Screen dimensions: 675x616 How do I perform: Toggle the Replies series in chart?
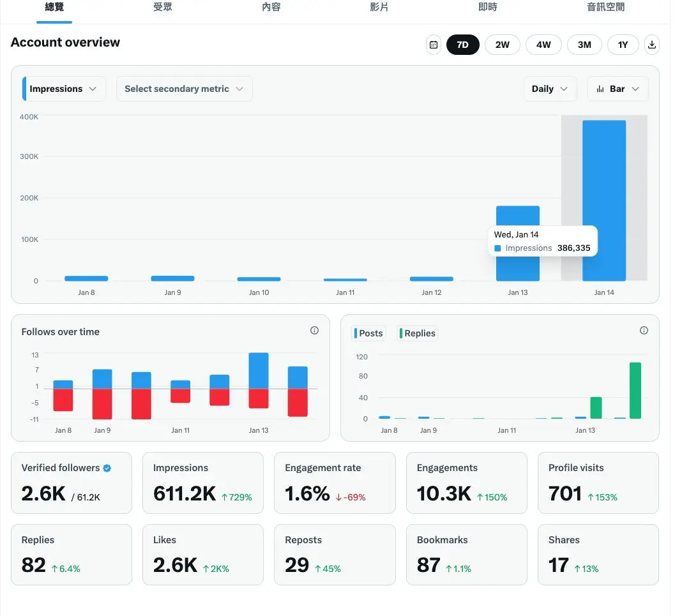point(418,333)
